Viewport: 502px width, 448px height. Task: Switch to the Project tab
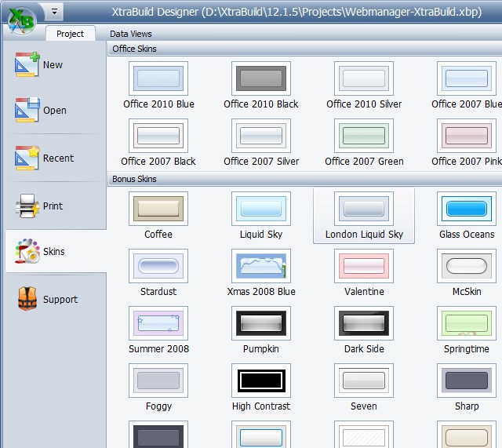pos(70,34)
